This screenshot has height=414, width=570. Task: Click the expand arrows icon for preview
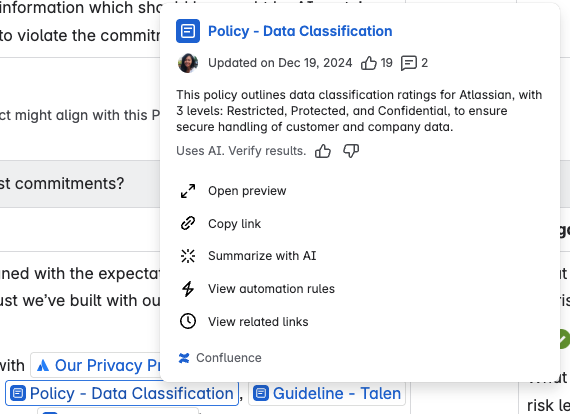188,191
